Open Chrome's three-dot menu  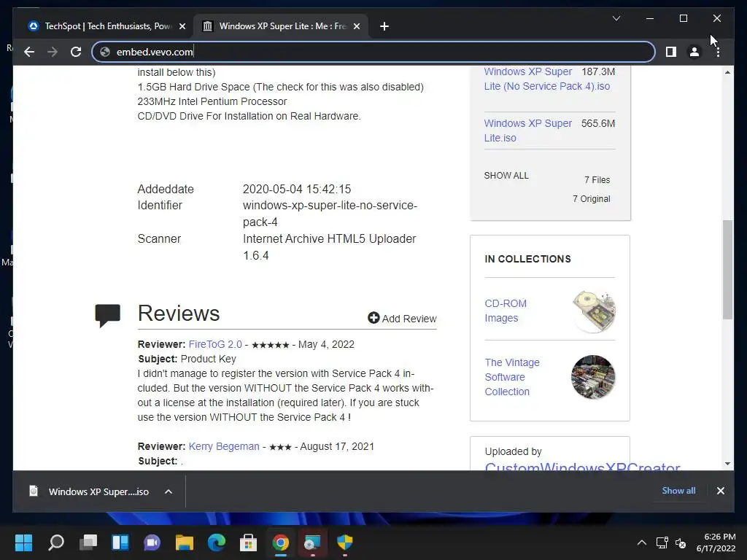(x=718, y=52)
